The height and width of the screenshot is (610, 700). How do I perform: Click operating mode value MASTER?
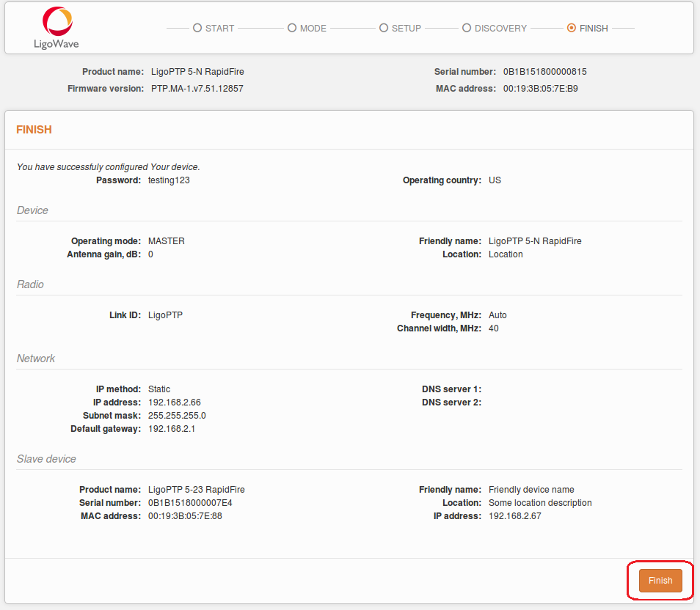[166, 241]
